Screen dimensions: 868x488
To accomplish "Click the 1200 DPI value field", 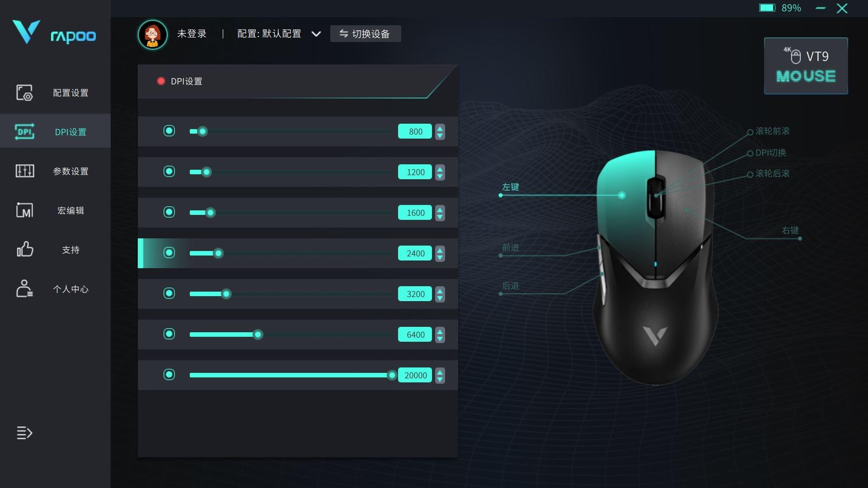I will coord(415,172).
